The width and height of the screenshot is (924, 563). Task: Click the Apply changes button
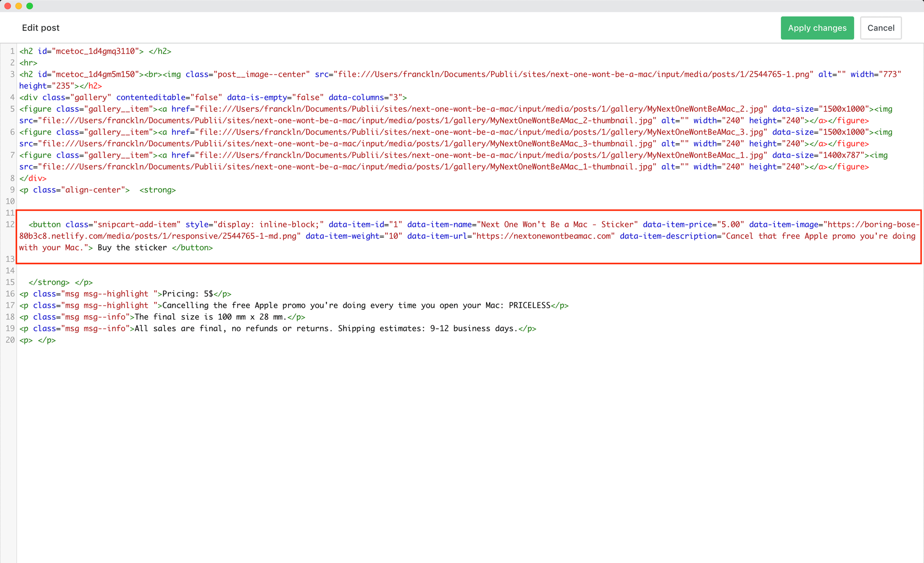817,28
